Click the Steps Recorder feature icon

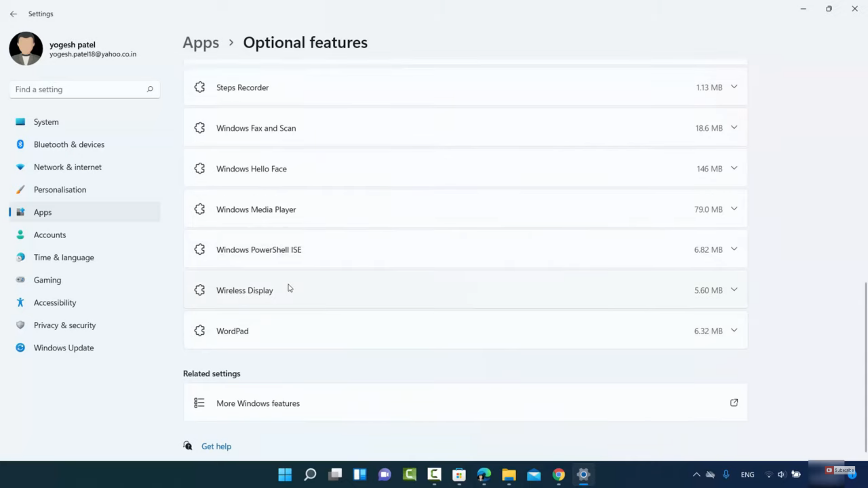[199, 87]
